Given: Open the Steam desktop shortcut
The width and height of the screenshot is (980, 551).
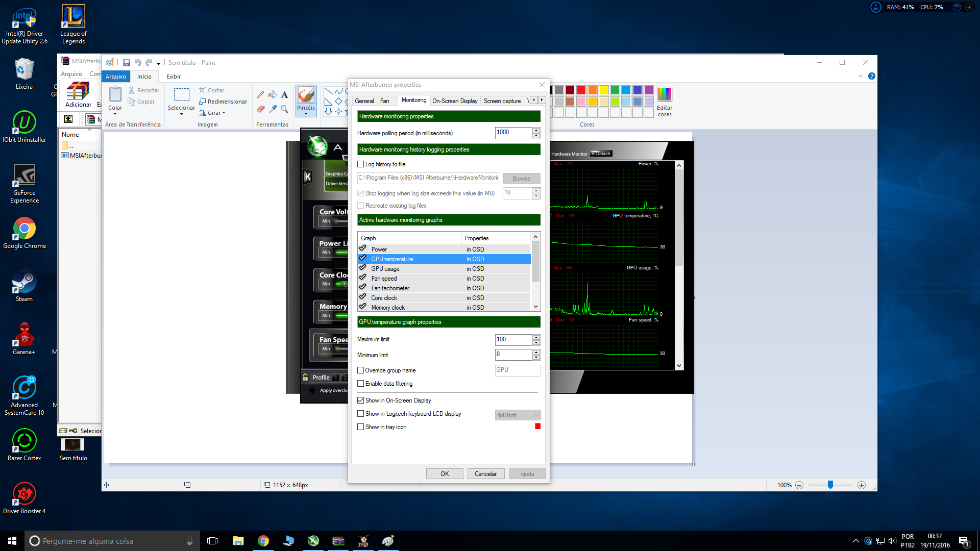Looking at the screenshot, I should [x=24, y=286].
